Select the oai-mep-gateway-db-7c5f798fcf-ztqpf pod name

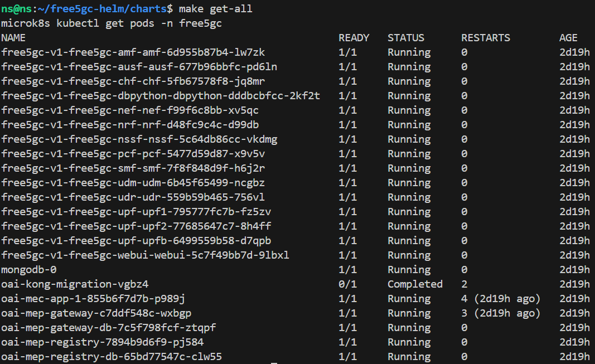[109, 328]
